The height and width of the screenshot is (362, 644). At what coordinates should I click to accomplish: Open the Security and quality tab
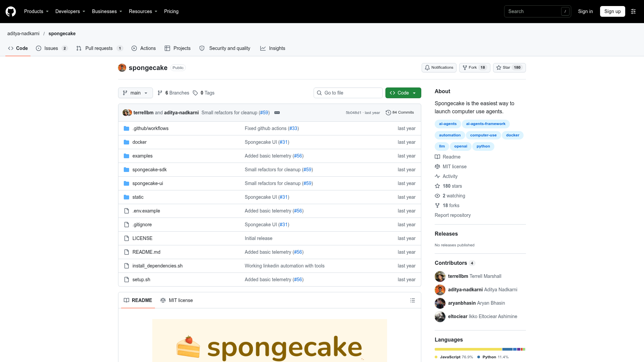point(225,48)
